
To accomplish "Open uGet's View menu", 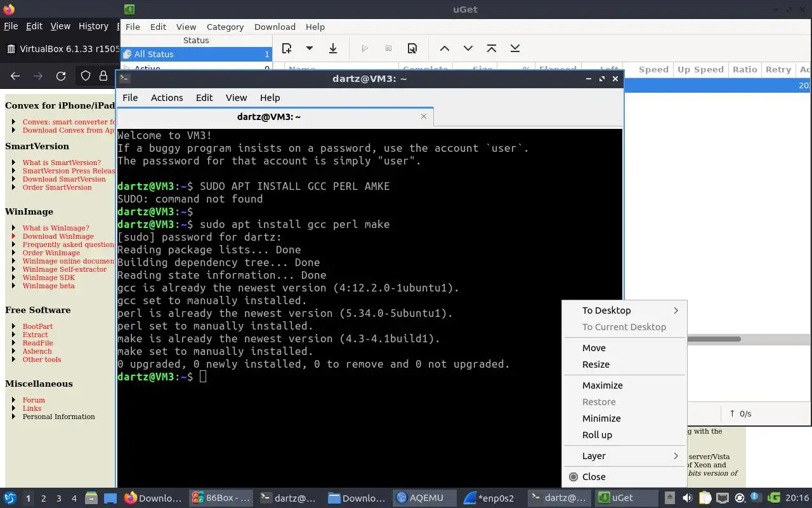I will [x=186, y=27].
